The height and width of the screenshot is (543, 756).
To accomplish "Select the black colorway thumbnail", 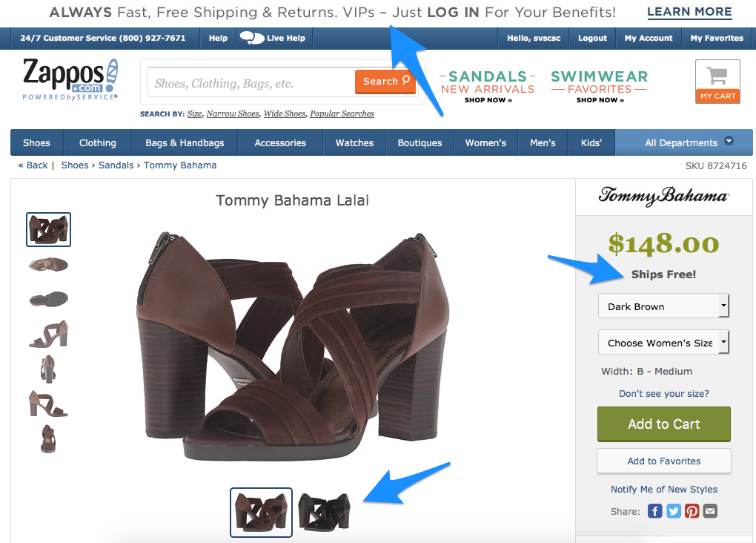I will point(324,512).
